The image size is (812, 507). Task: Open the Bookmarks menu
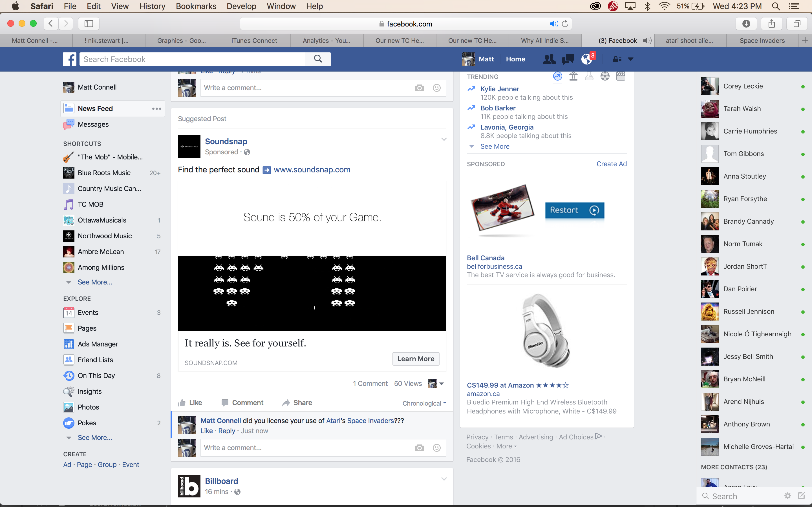[x=196, y=6]
